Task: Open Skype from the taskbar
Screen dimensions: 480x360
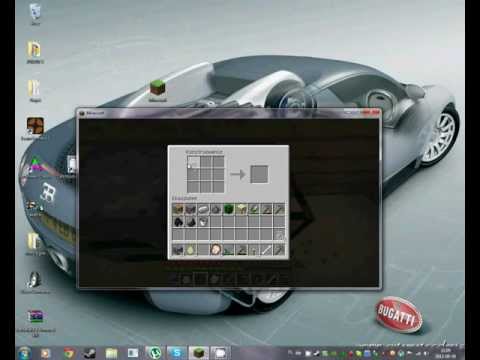Action: pyautogui.click(x=176, y=353)
